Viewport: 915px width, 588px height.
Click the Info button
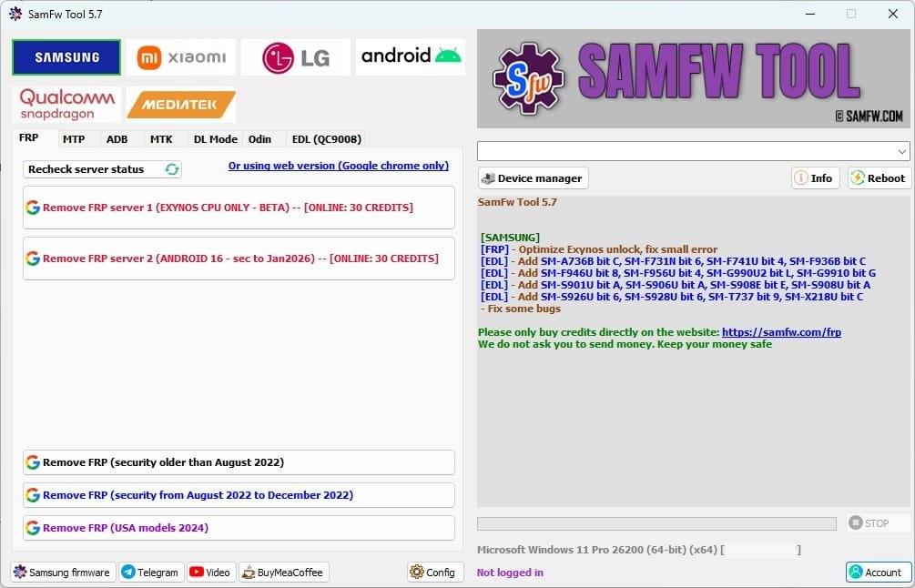(x=815, y=178)
